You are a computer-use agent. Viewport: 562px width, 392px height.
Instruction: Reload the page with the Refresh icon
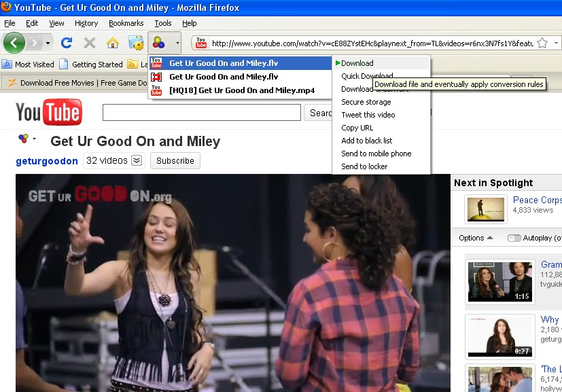(67, 43)
